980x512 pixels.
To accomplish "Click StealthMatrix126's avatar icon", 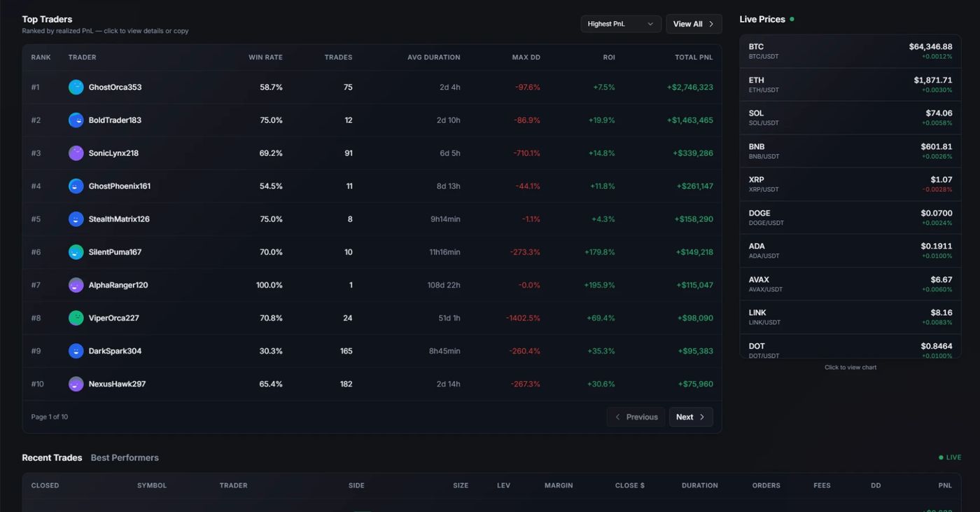I will tap(76, 219).
